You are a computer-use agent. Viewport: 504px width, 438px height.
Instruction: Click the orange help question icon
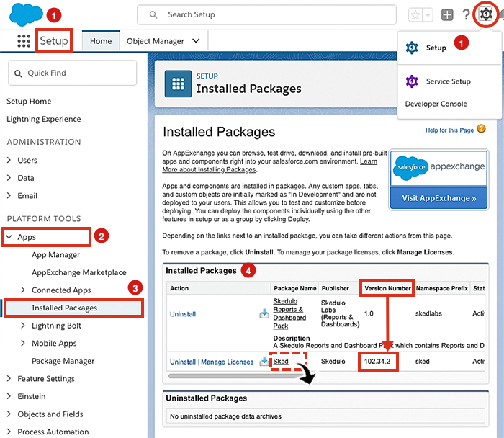[x=481, y=129]
